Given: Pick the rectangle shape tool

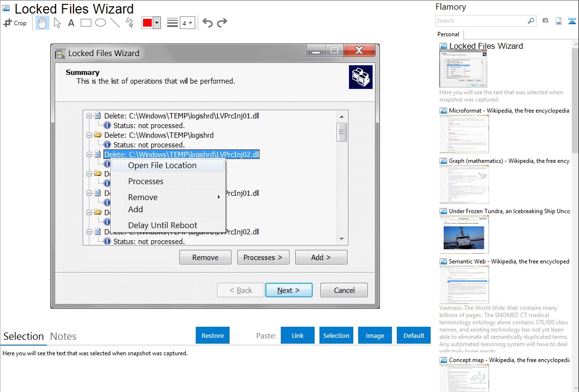Looking at the screenshot, I should pyautogui.click(x=86, y=23).
